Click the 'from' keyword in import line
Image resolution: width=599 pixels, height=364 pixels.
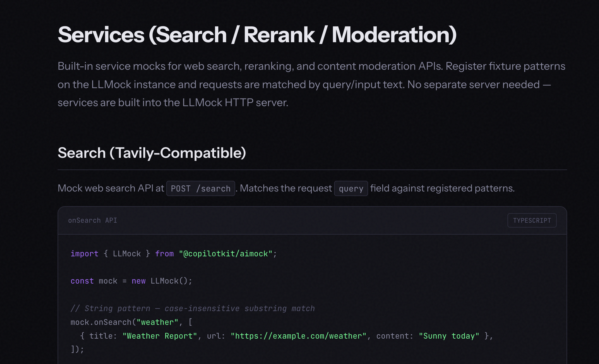[x=164, y=254]
